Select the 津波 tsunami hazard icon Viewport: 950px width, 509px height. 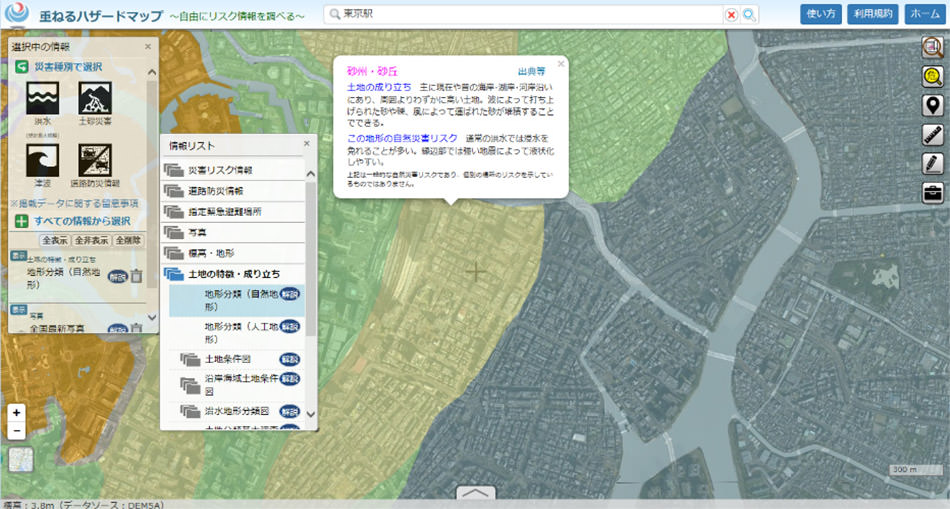point(42,160)
